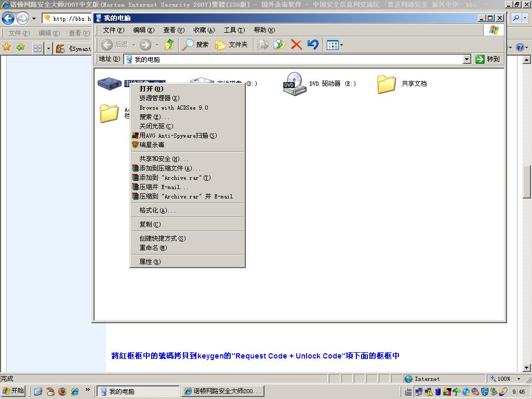The image size is (532, 399).
Task: Choose 重命名(M) in the context menu
Action: (x=187, y=248)
